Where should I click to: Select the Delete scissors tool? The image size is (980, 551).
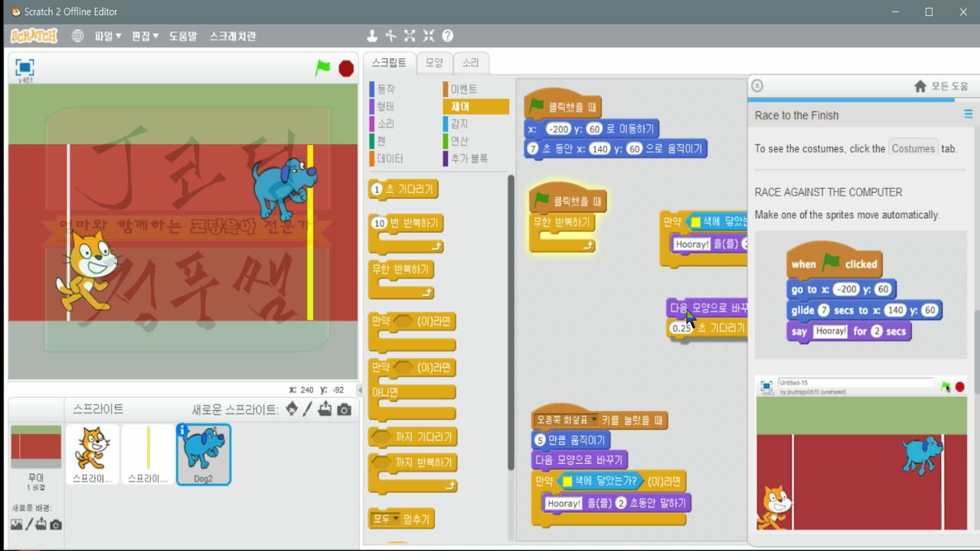(x=390, y=36)
